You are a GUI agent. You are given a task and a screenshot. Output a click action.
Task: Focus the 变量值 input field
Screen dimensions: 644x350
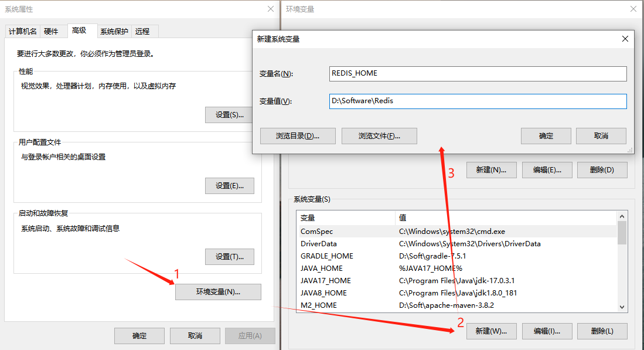478,101
